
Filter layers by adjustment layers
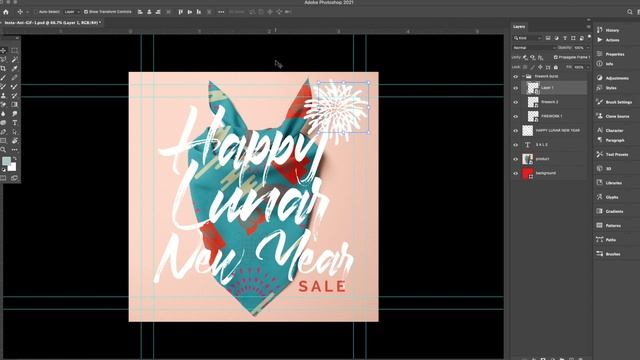[556, 38]
